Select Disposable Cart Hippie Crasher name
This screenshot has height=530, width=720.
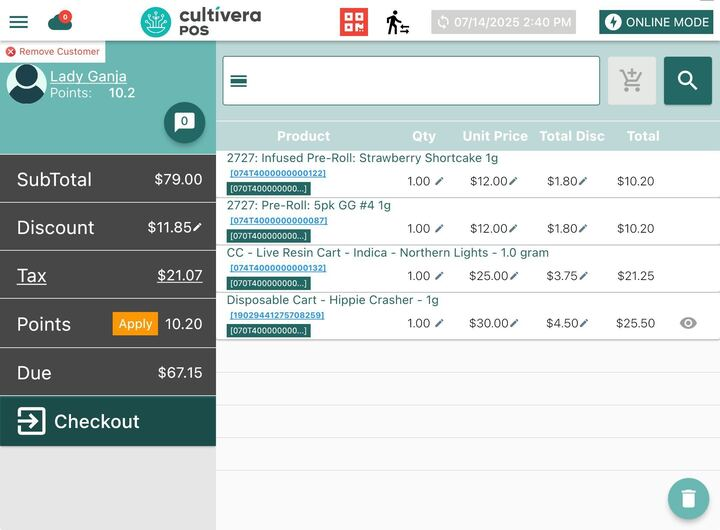click(332, 299)
